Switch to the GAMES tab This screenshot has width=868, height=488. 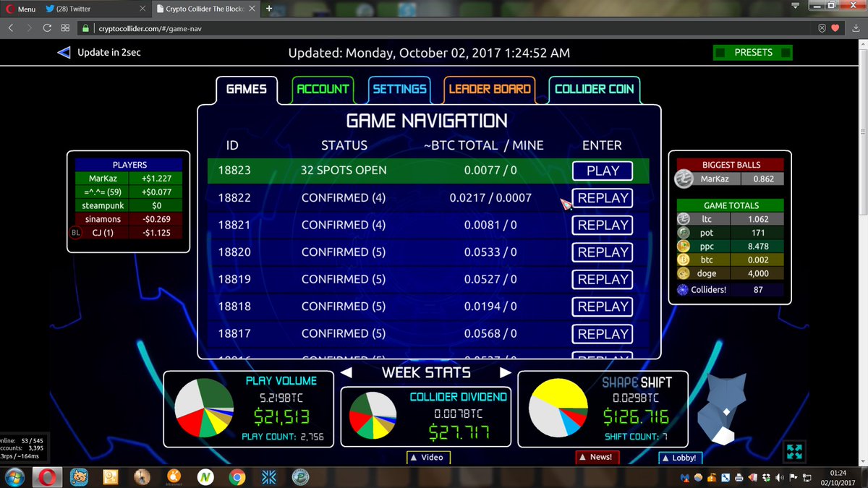point(247,89)
